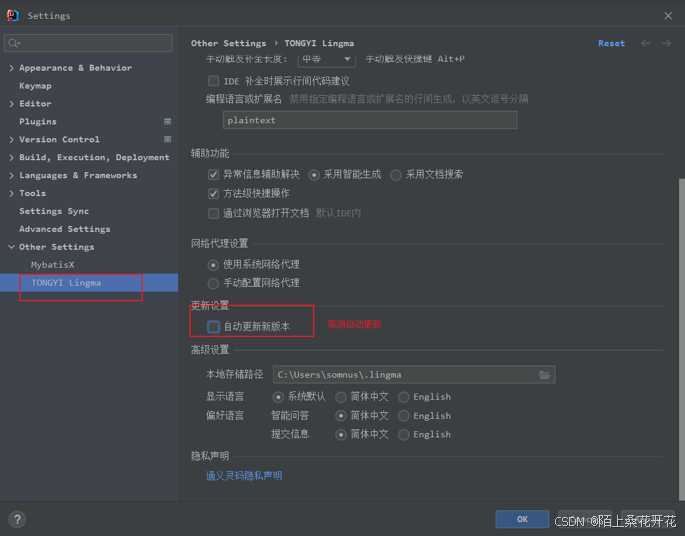
Task: Select 采用文档搜索 radio button
Action: pos(396,175)
